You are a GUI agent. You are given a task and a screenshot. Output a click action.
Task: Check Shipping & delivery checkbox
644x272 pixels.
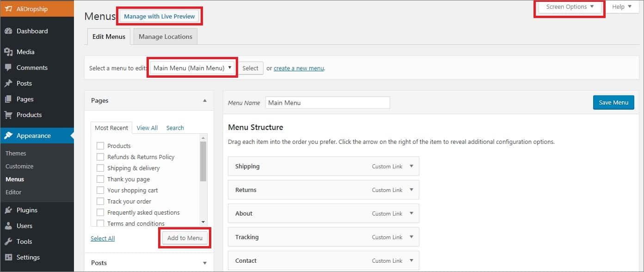[x=100, y=168]
